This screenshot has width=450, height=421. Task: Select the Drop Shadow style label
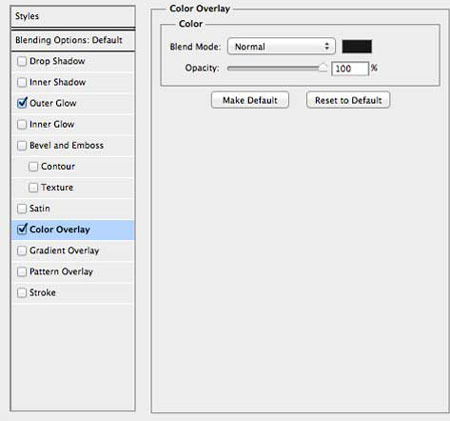tap(57, 61)
